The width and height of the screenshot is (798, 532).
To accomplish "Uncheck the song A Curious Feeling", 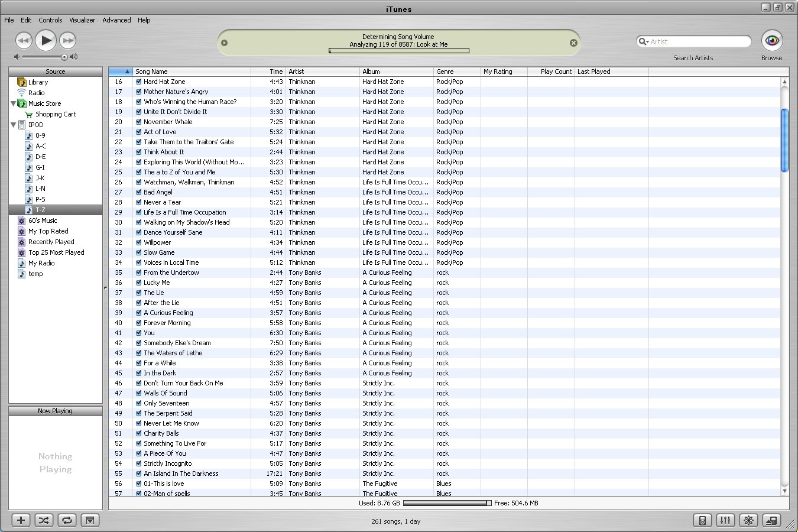I will click(x=138, y=313).
